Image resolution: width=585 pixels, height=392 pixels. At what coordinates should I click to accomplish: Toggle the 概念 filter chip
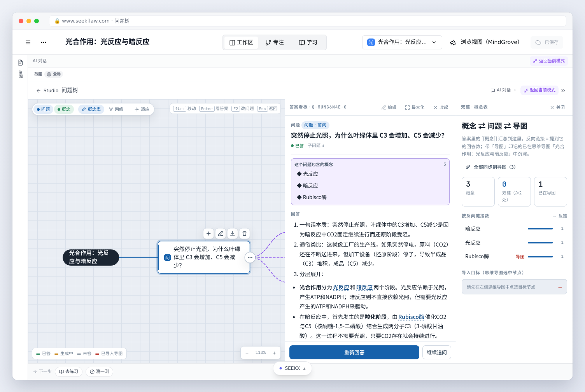point(64,109)
